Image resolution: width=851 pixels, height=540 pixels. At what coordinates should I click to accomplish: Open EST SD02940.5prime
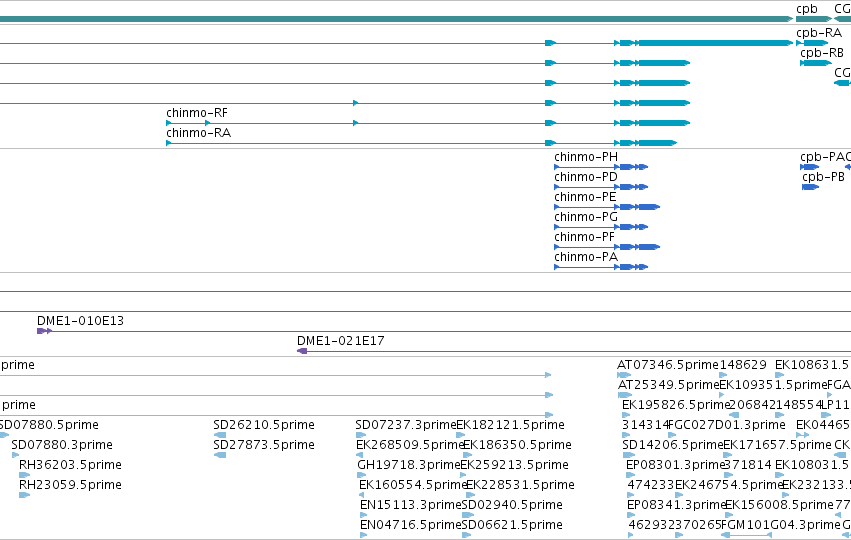pyautogui.click(x=512, y=505)
